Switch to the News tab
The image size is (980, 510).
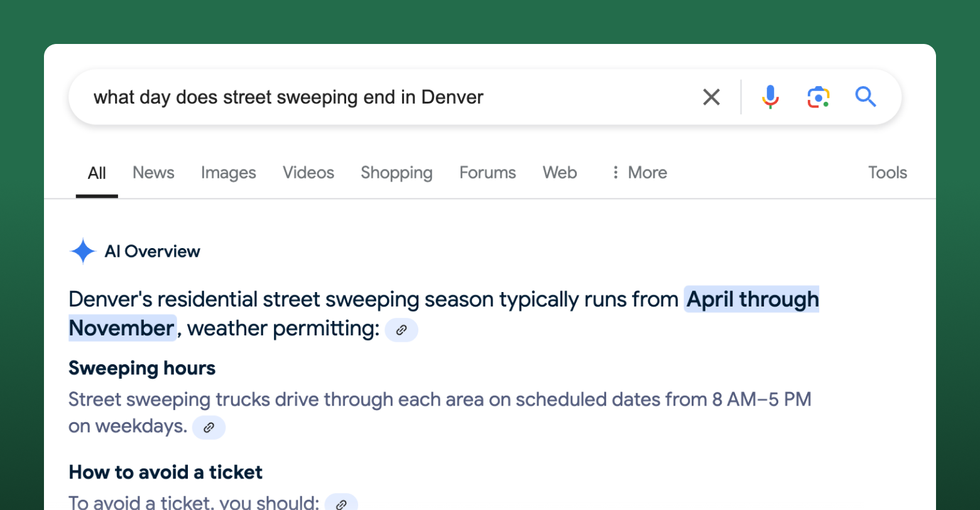(153, 172)
